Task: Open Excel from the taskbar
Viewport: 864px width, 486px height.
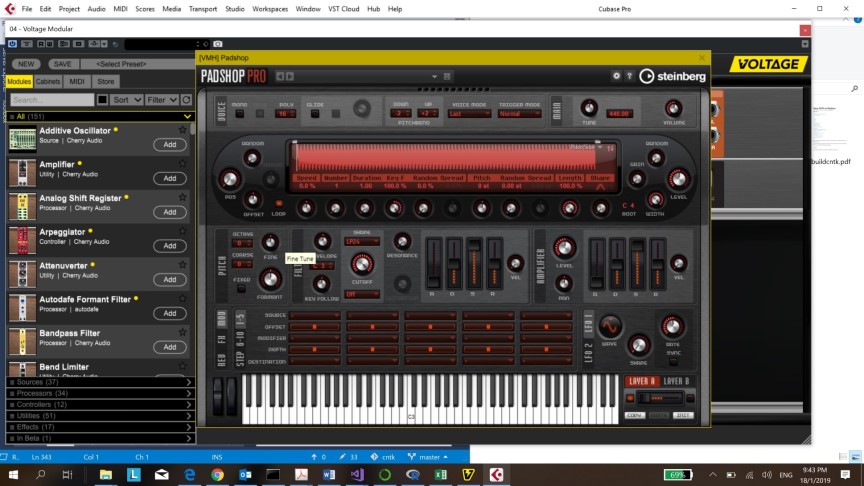Action: (x=440, y=474)
